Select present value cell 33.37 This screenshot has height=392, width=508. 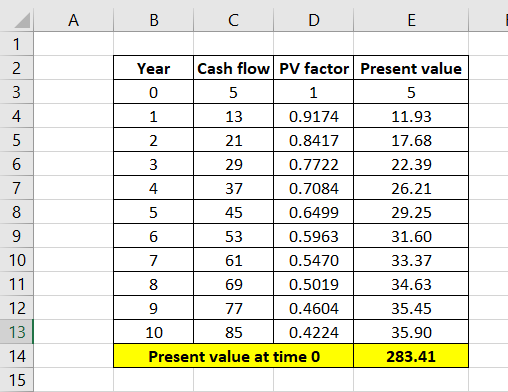411,260
